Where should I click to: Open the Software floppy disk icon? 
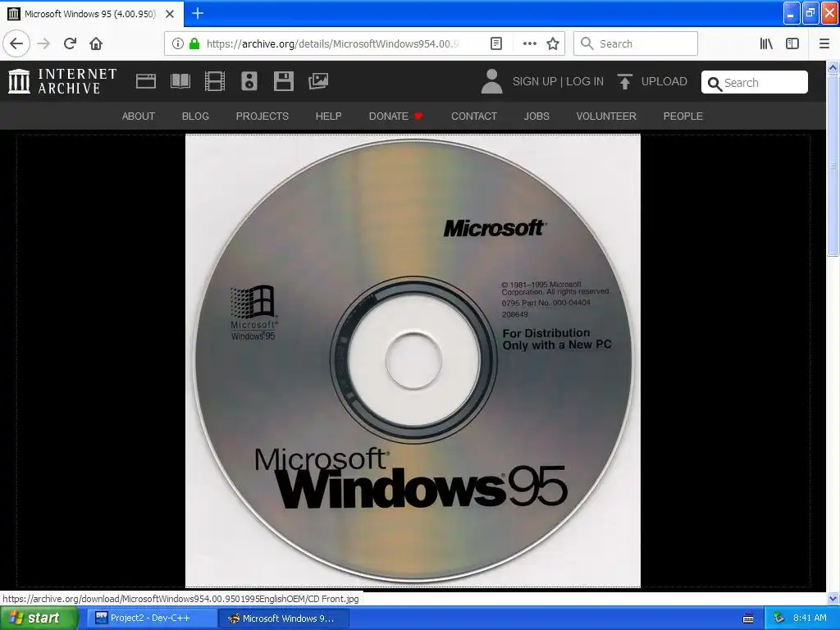click(x=283, y=81)
